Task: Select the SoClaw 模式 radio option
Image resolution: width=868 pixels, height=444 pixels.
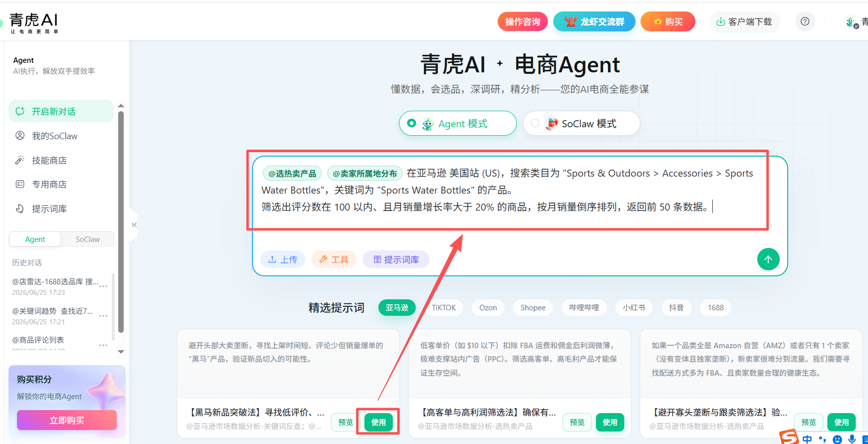Action: coord(581,123)
